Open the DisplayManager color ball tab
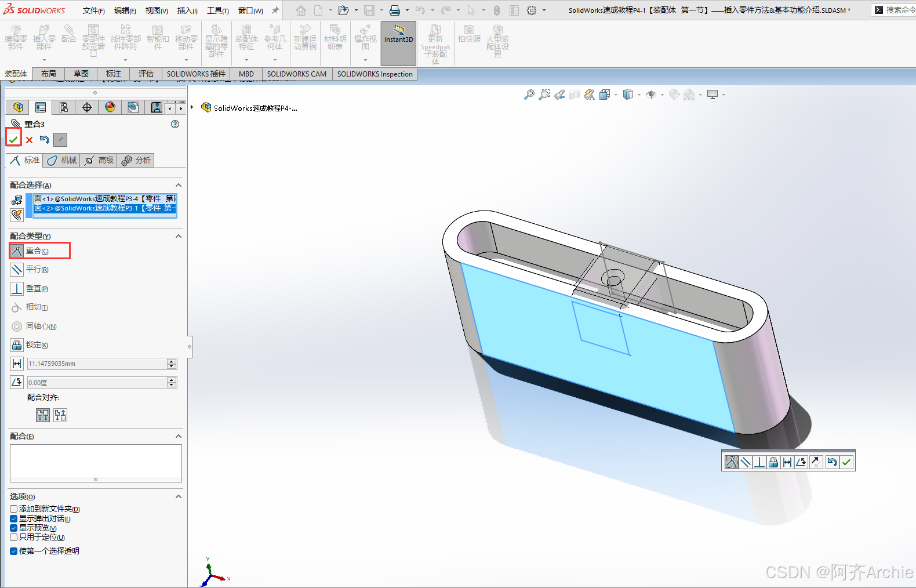This screenshot has height=588, width=916. 110,107
